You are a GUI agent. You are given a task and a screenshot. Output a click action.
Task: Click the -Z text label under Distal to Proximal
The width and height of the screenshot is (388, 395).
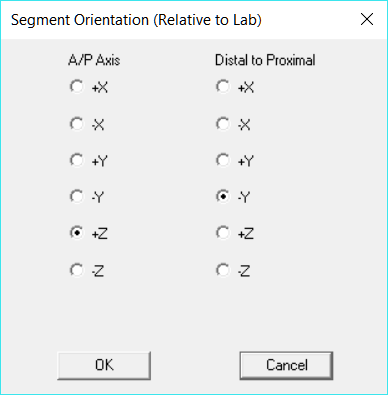[244, 271]
